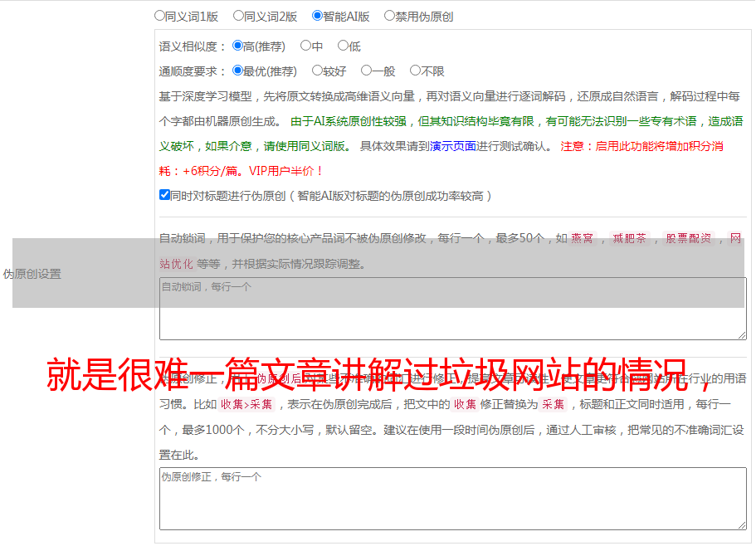Set 通顺度要求 to 较好

[317, 71]
